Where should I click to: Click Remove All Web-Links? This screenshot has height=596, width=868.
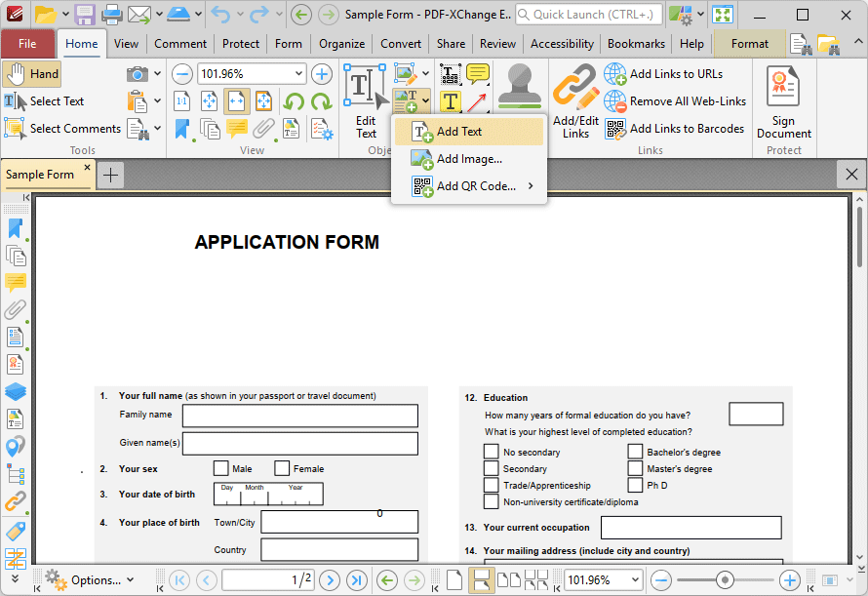click(675, 101)
